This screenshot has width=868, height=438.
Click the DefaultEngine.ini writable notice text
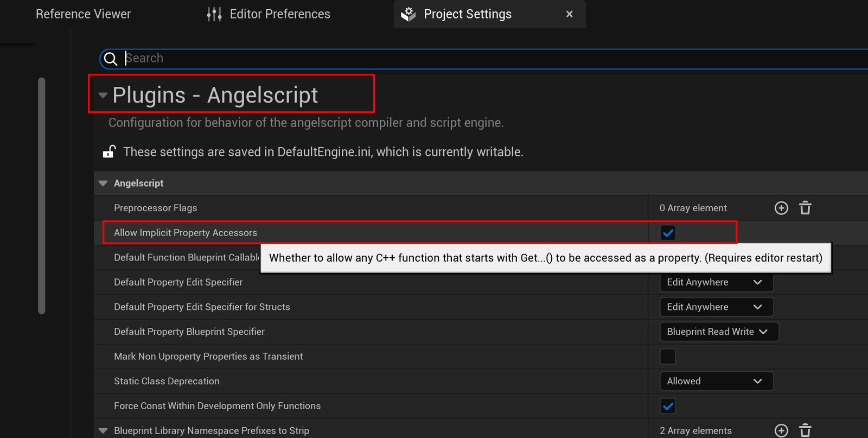click(323, 152)
